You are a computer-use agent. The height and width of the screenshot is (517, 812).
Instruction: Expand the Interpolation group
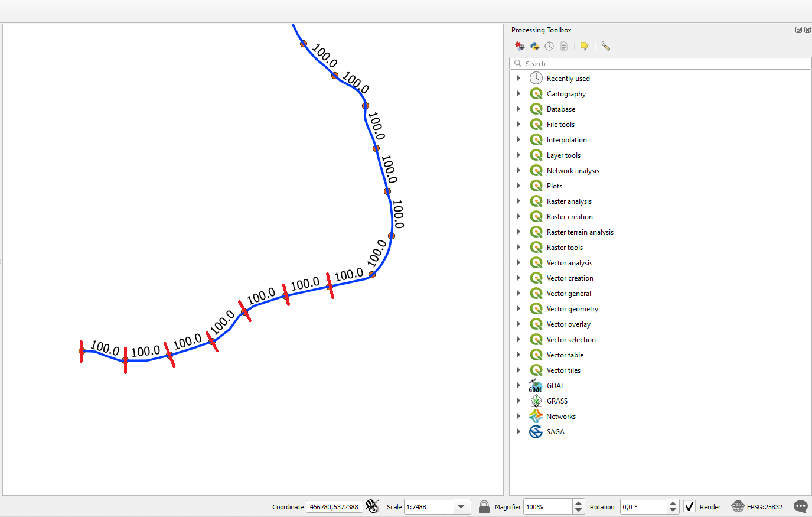pos(518,139)
